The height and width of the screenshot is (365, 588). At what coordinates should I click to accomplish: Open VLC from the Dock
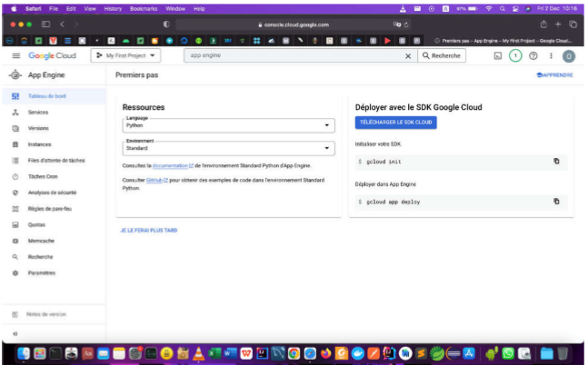point(198,353)
